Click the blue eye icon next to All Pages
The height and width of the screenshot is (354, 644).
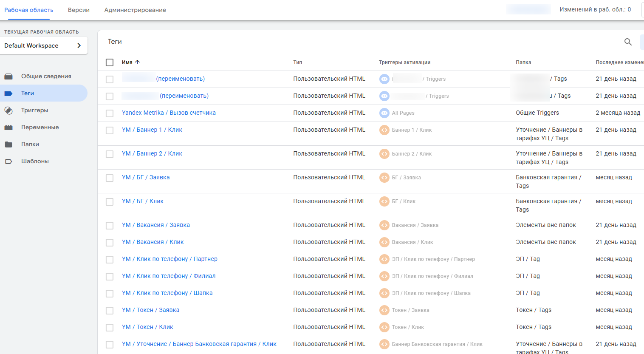coord(384,113)
